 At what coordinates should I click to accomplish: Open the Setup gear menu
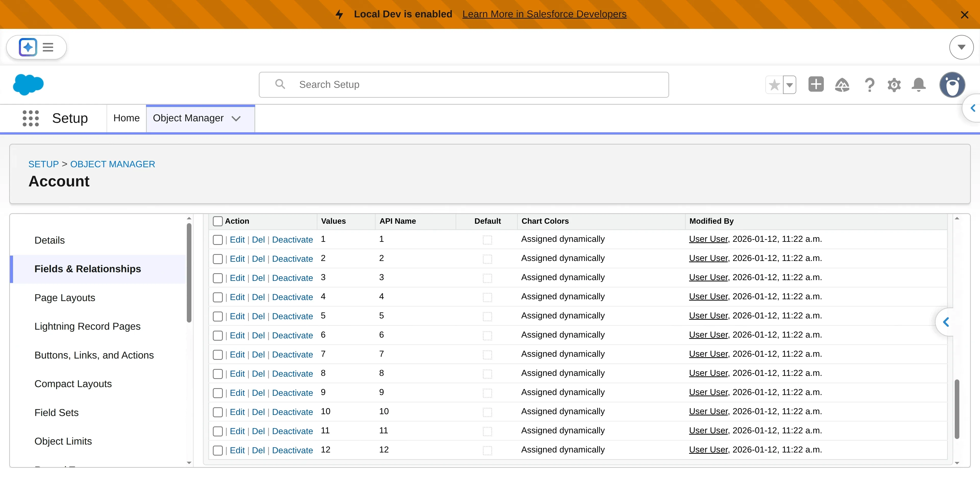[x=894, y=85]
